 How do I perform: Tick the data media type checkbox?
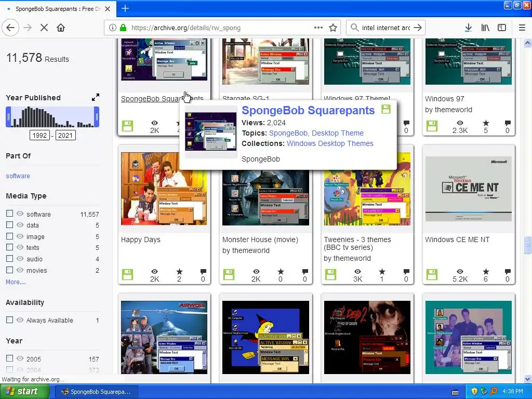tap(9, 224)
